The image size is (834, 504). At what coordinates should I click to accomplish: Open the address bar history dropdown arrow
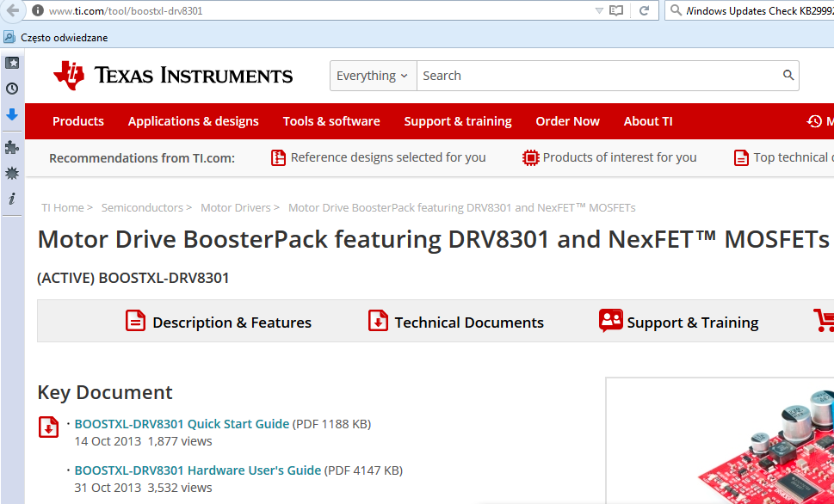click(x=599, y=10)
